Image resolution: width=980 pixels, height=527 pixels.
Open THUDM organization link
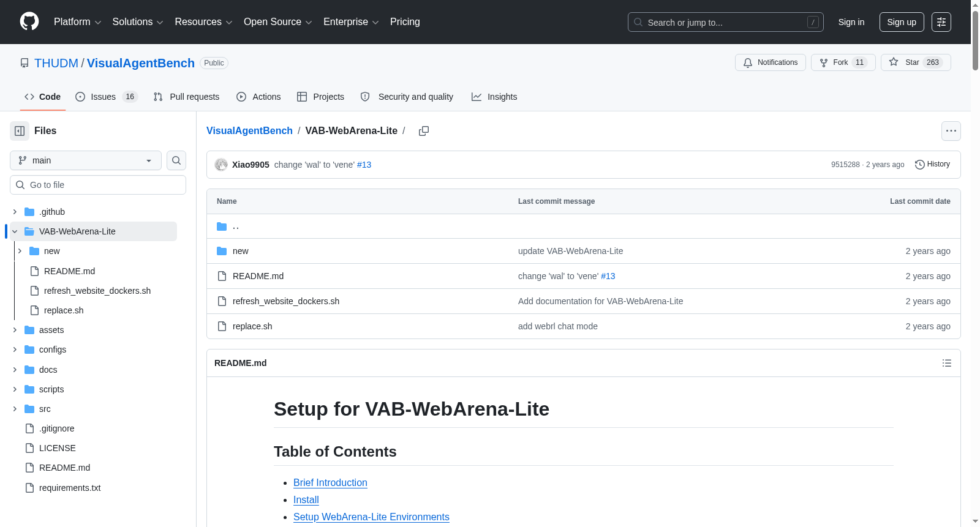(56, 63)
